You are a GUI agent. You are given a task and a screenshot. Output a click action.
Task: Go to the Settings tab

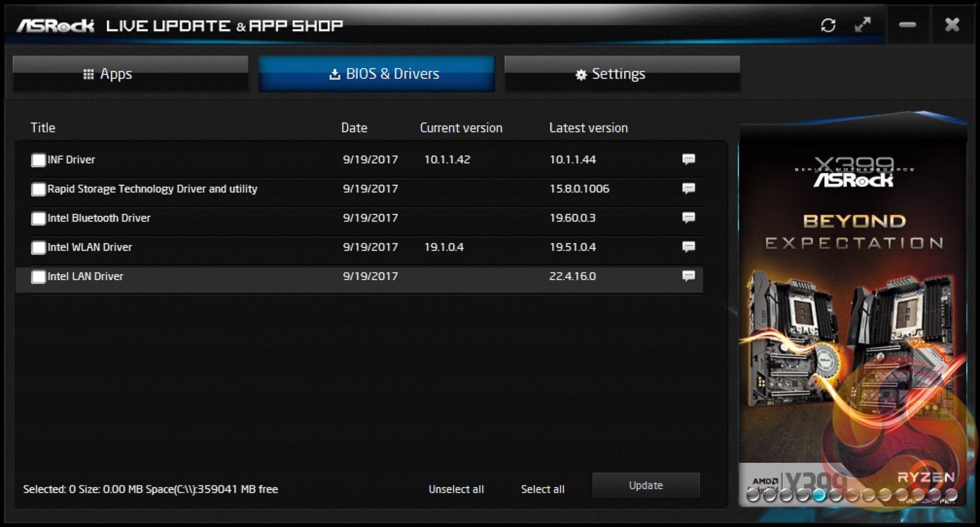coord(622,73)
